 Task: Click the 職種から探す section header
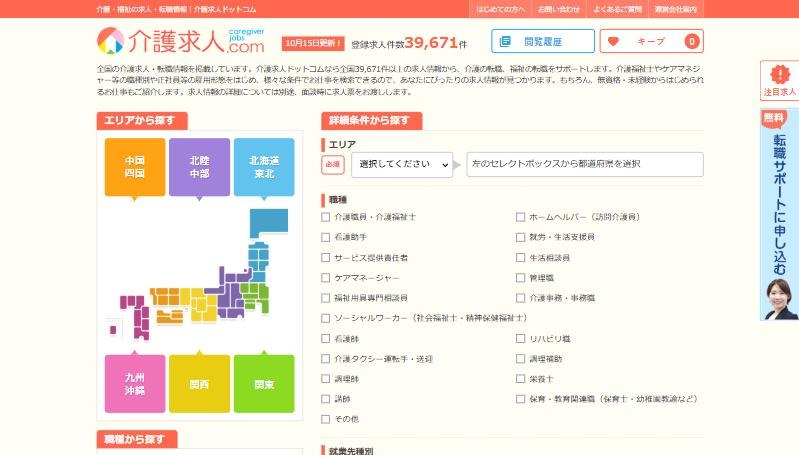(x=137, y=439)
